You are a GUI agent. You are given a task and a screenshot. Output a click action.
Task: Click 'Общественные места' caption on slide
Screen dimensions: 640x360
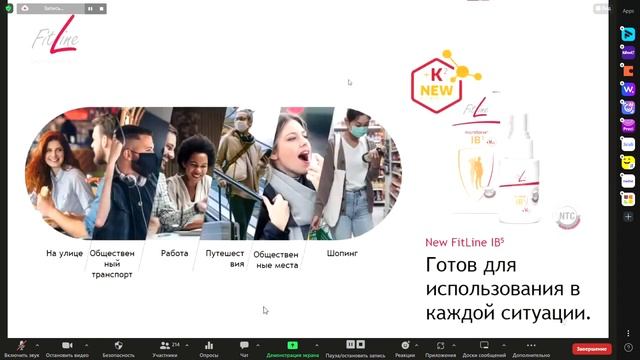276,260
